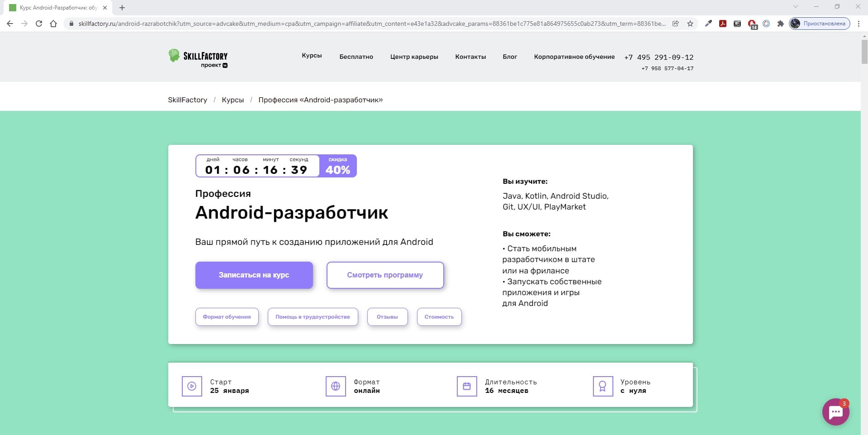Click the countdown timer digits
Image resolution: width=868 pixels, height=435 pixels.
pyautogui.click(x=256, y=170)
